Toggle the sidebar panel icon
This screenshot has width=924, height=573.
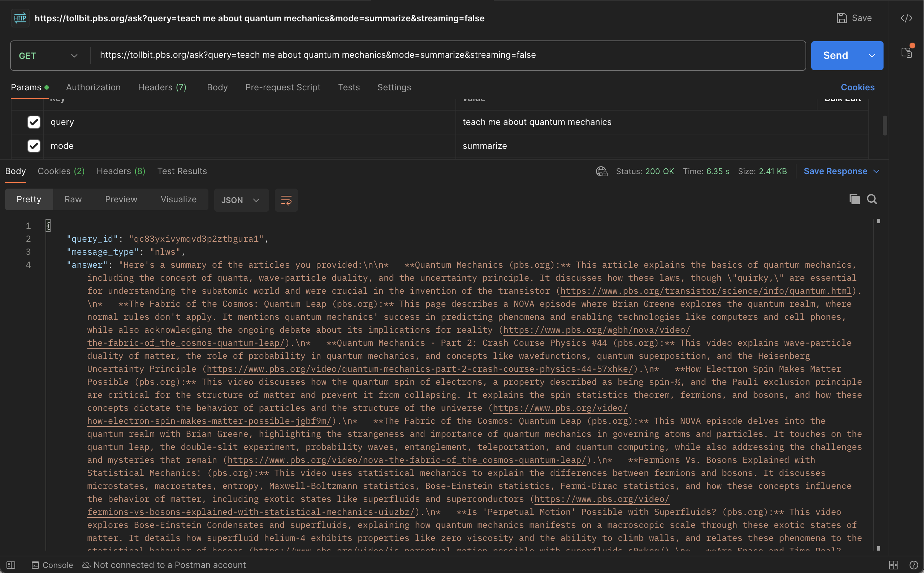tap(10, 565)
